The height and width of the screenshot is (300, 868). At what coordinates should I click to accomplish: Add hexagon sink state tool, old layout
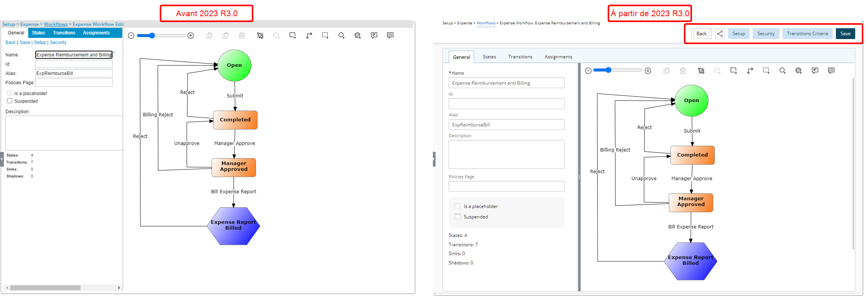(342, 36)
